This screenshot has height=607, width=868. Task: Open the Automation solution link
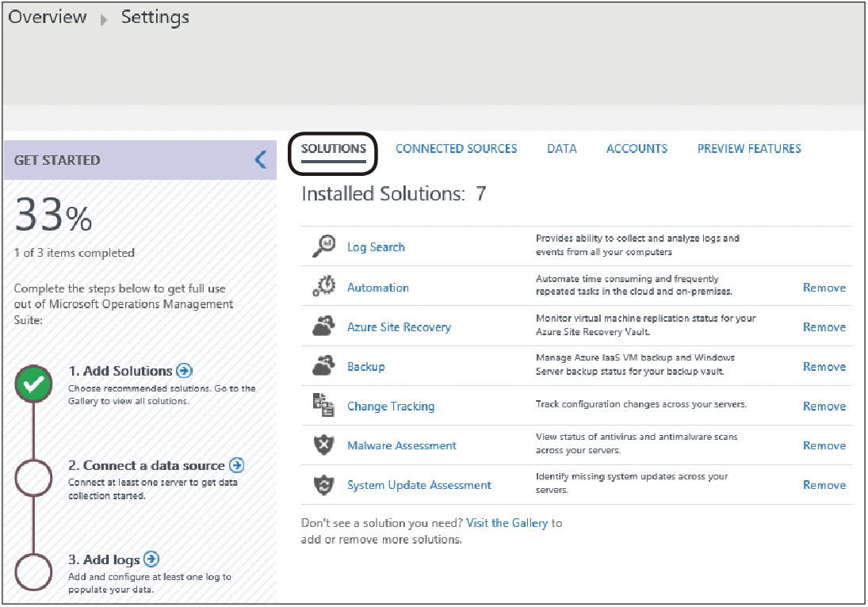click(378, 288)
